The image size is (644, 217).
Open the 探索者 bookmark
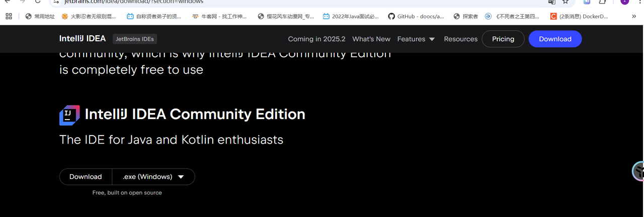(x=466, y=16)
